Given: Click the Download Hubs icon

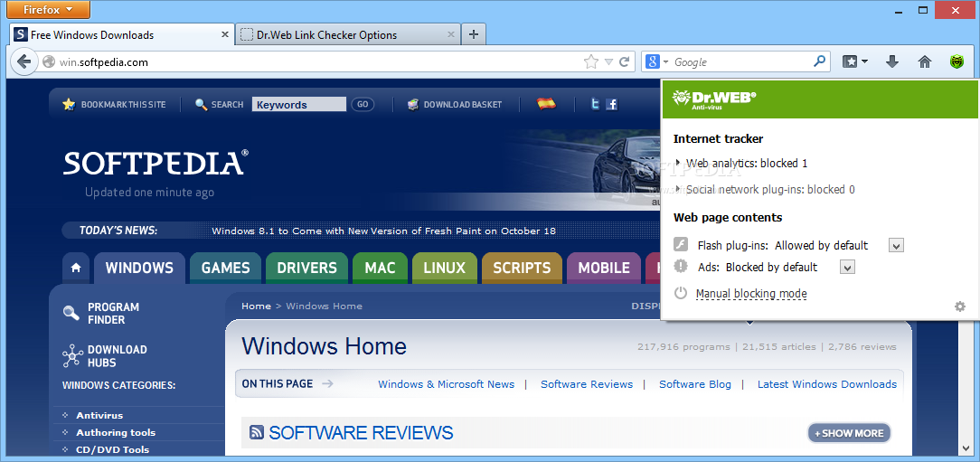Looking at the screenshot, I should [x=72, y=355].
